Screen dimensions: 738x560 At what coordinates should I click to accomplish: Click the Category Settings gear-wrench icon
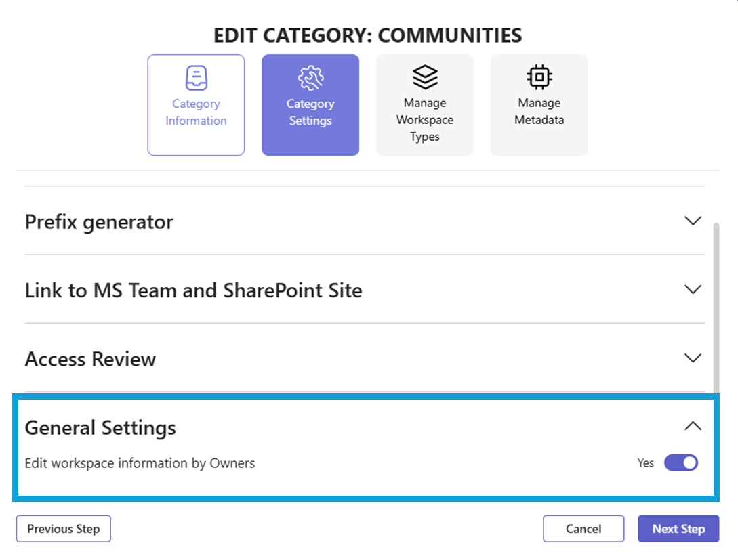coord(310,78)
